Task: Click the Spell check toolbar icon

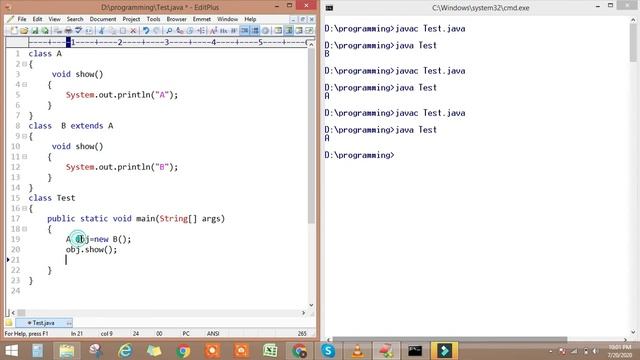Action: 78,31
